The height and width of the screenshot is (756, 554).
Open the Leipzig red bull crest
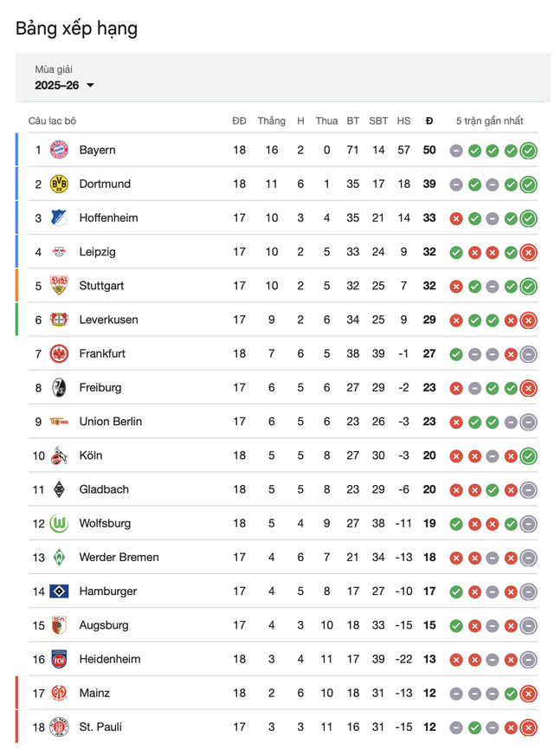pos(58,252)
